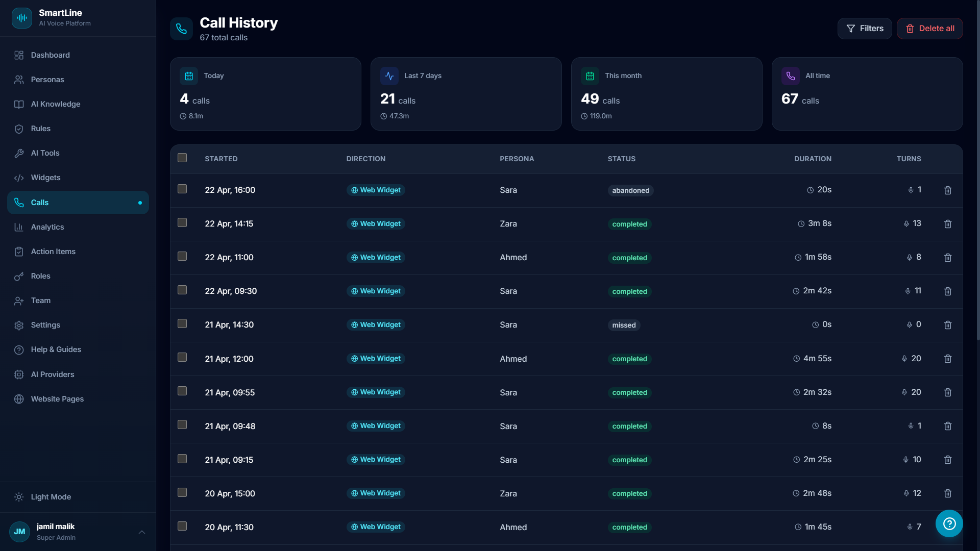Switch to Light Mode
This screenshot has width=980, height=551.
(50, 496)
